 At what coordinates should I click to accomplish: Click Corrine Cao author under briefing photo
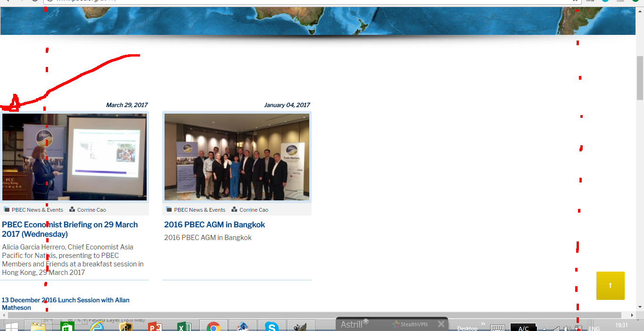[x=91, y=210]
